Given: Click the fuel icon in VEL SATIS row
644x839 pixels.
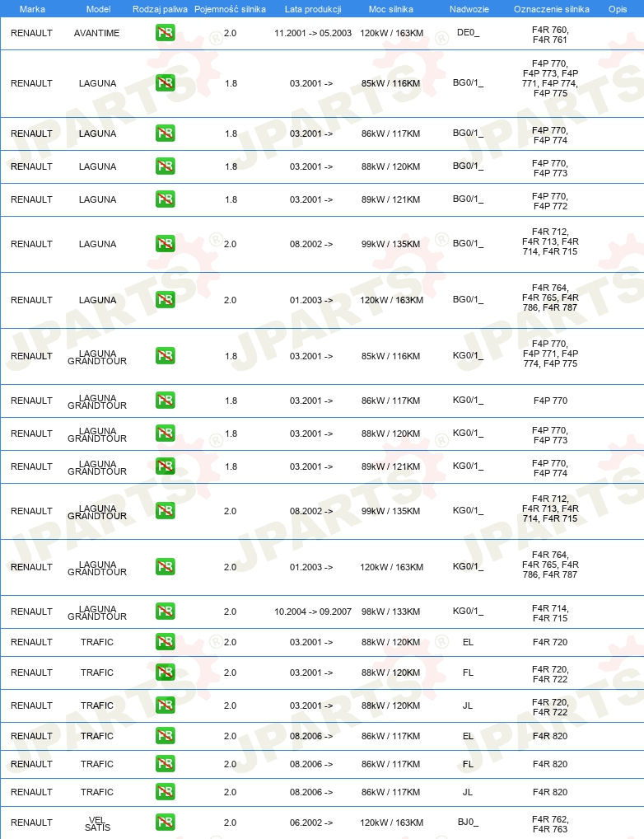Looking at the screenshot, I should pos(166,823).
